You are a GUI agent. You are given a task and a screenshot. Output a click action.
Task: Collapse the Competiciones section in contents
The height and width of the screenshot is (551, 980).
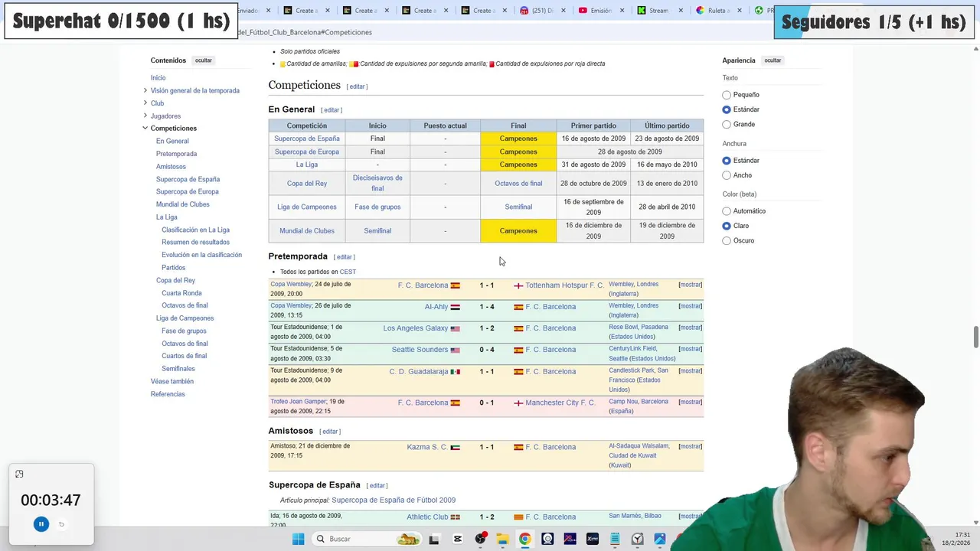(145, 128)
